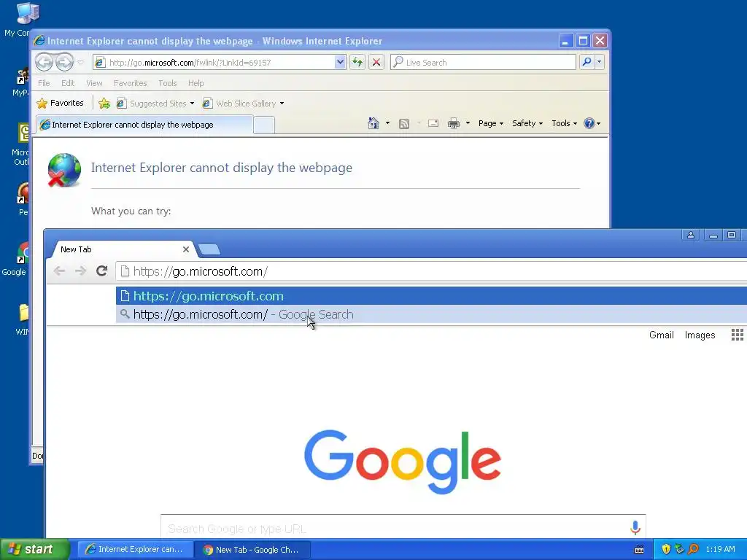
Task: Switch to Google Chrome taskbar button
Action: [x=252, y=550]
